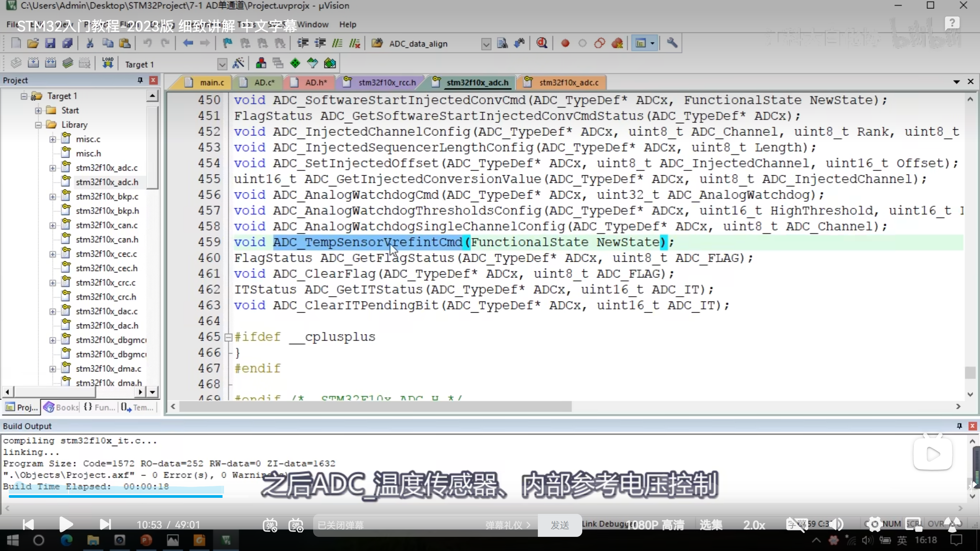Pin the Build Output panel
Image resolution: width=980 pixels, height=551 pixels.
pyautogui.click(x=959, y=426)
